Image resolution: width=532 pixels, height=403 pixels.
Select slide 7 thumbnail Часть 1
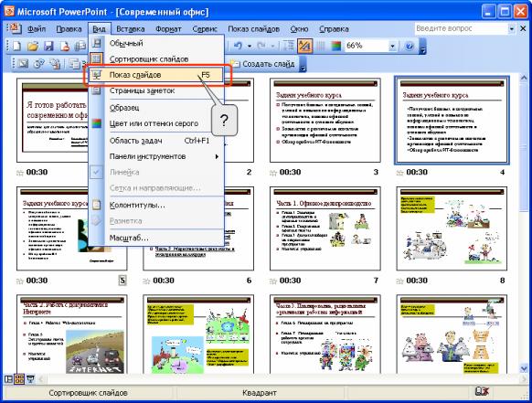coord(325,228)
